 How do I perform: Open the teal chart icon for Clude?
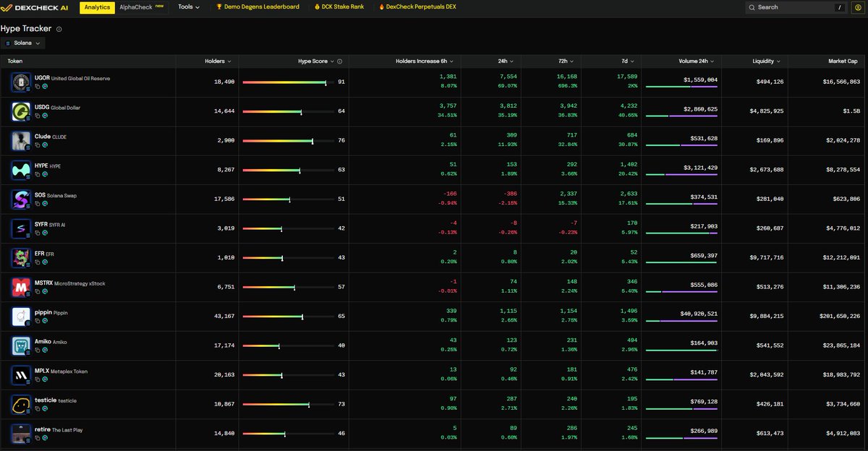[45, 144]
